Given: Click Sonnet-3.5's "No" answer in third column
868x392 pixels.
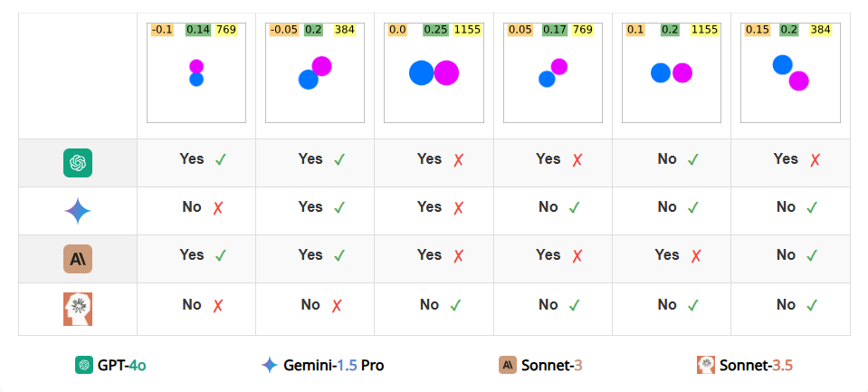Looking at the screenshot, I should (429, 304).
